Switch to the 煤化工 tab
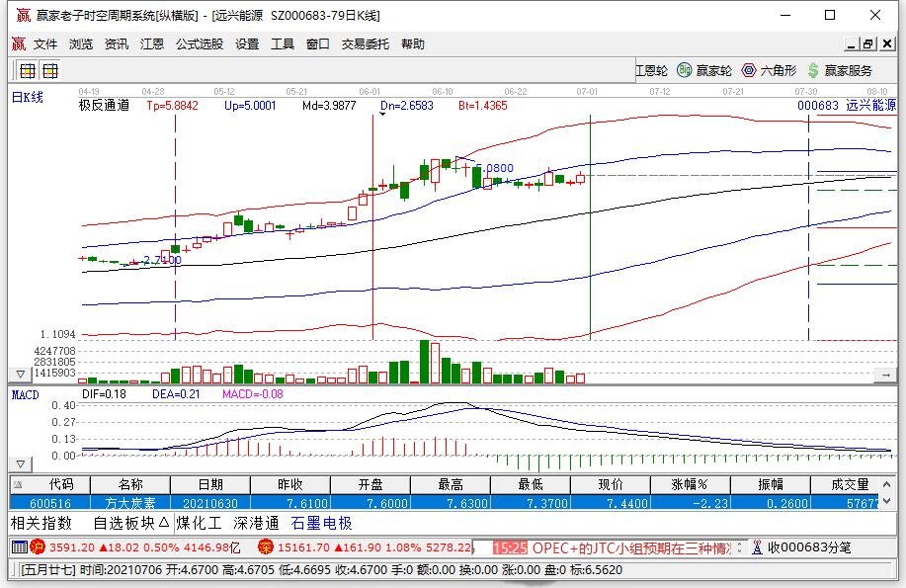 [x=200, y=523]
